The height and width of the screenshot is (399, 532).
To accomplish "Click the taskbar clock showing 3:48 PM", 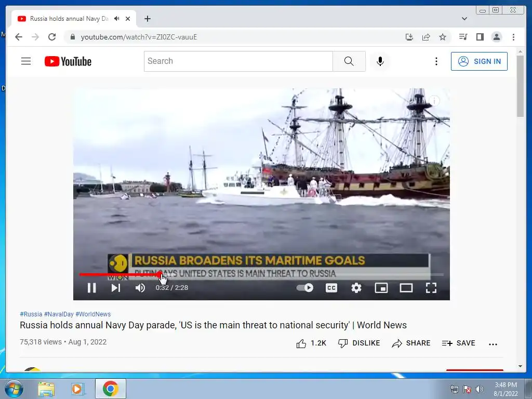I will (x=506, y=389).
